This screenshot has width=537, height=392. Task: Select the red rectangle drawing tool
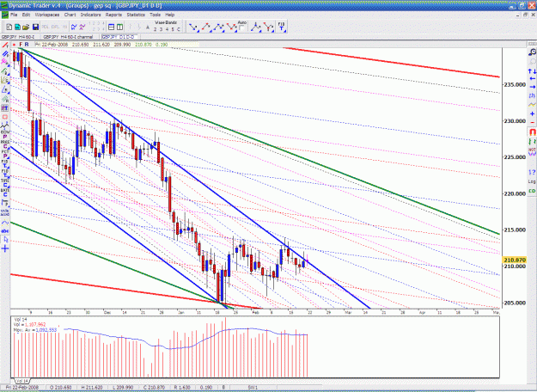5,117
